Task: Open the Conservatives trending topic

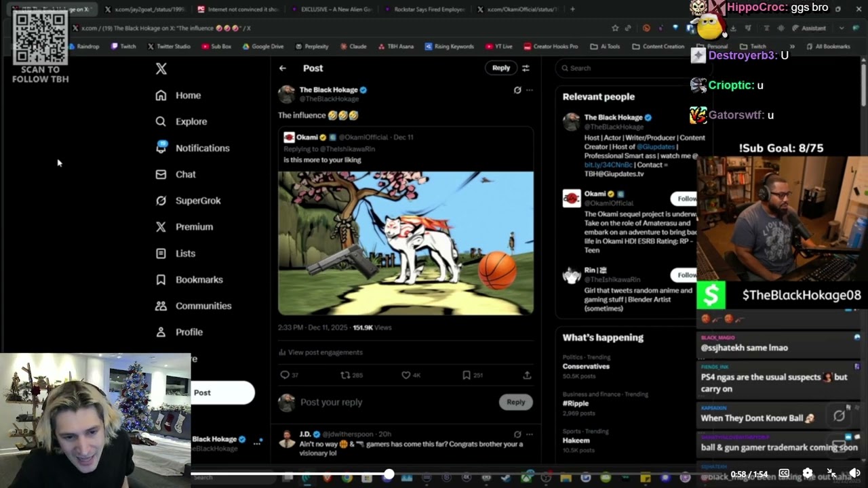Action: pos(586,366)
